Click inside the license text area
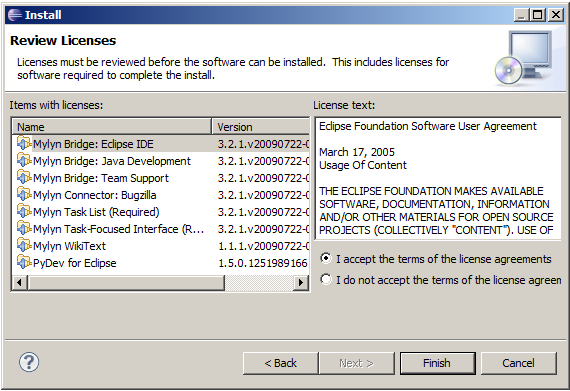The width and height of the screenshot is (570, 391). click(438, 178)
